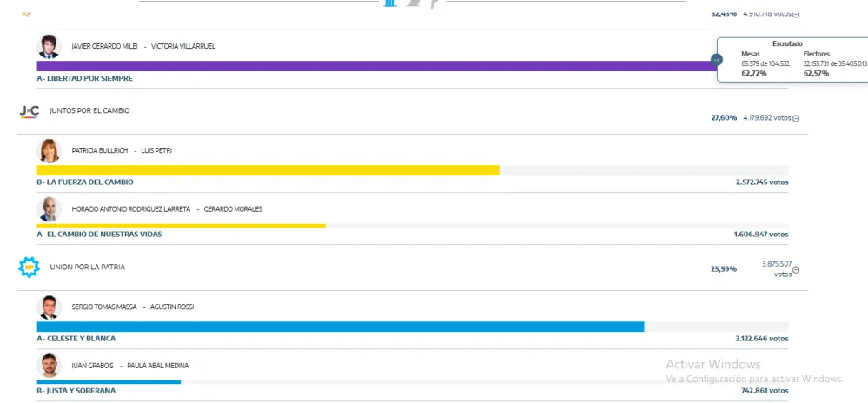Collapse the top party section with 4.910.718 votos
The width and height of the screenshot is (868, 403).
(x=796, y=14)
